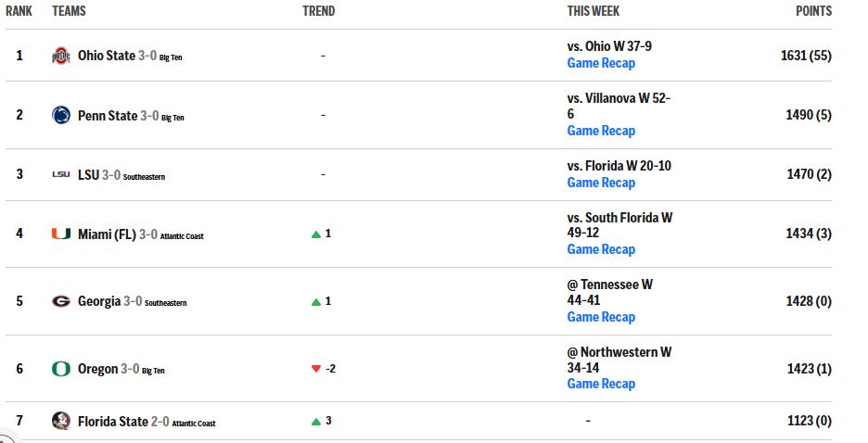Click the Oregon Ducks O logo
Viewport: 868px width, 443px height.
(61, 369)
